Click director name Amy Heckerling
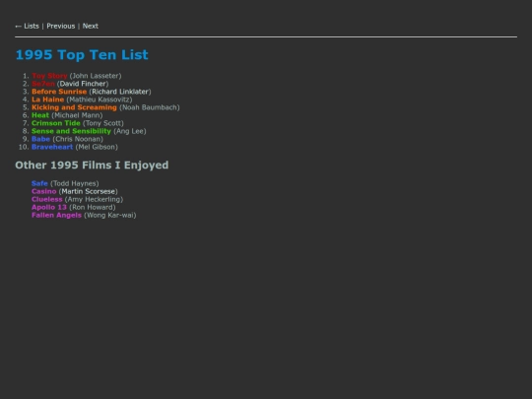532x399 pixels. click(94, 199)
